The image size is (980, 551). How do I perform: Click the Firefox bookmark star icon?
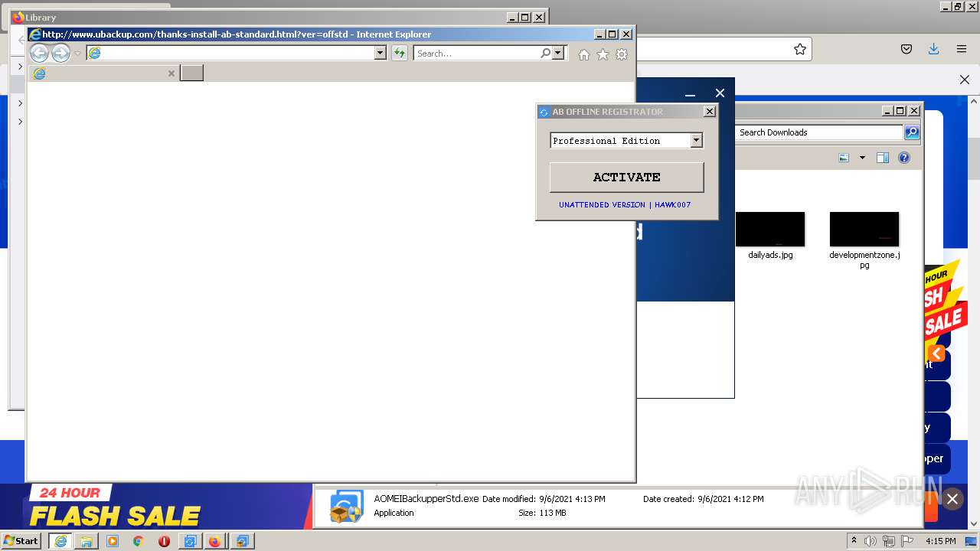(x=800, y=49)
